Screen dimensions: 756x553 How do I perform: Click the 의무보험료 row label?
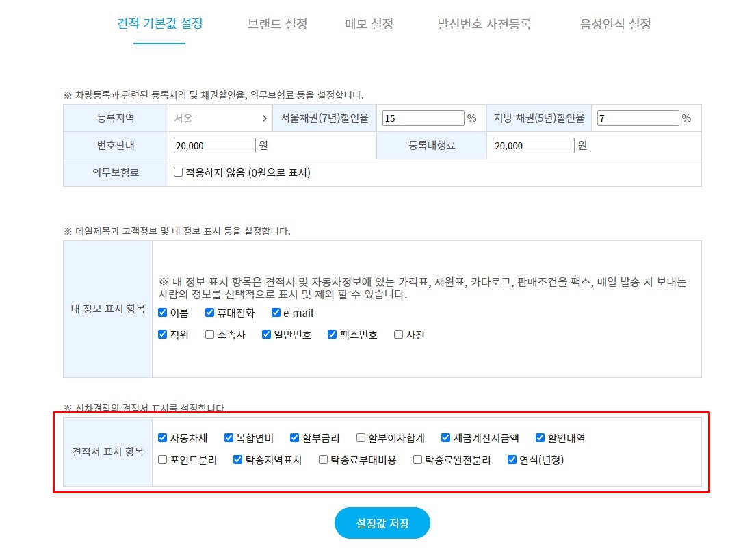[116, 172]
